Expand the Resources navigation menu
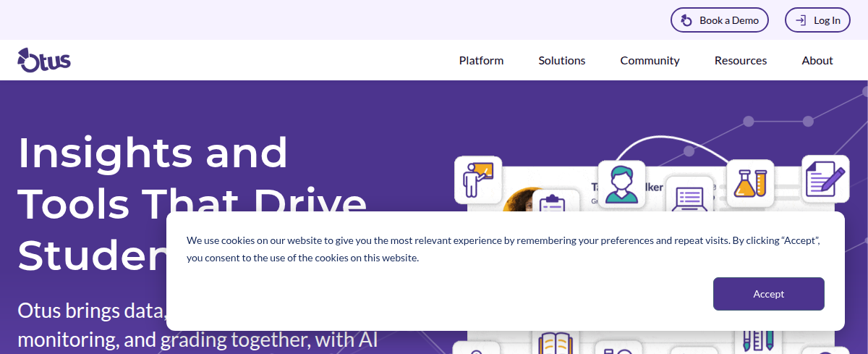 [x=740, y=61]
